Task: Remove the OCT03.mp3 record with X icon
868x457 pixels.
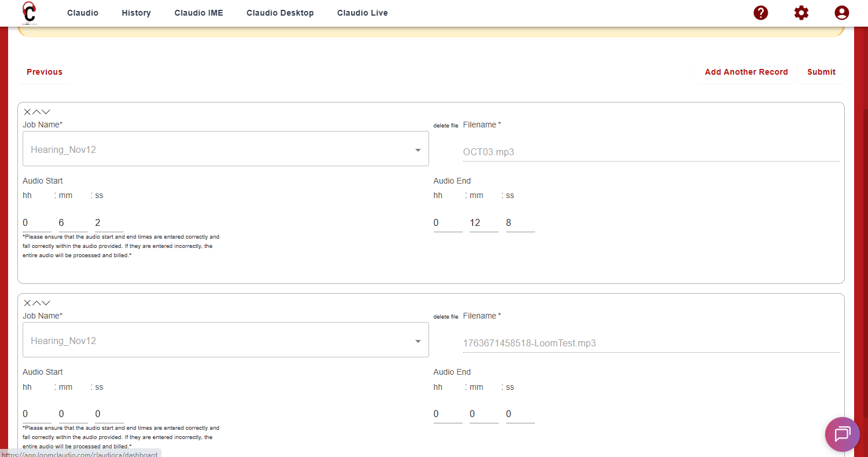Action: [27, 112]
